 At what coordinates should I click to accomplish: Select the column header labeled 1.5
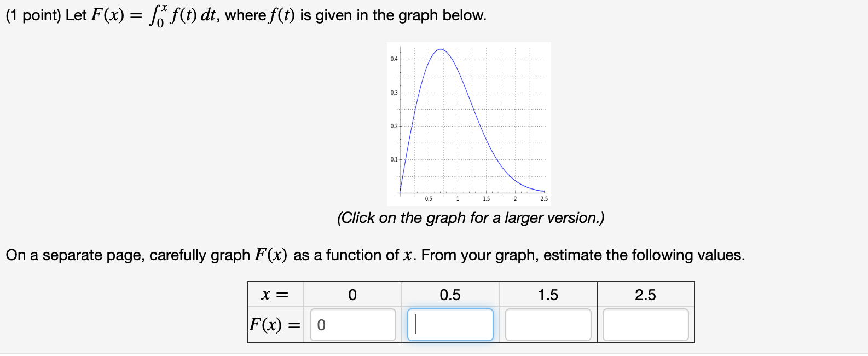click(x=548, y=295)
